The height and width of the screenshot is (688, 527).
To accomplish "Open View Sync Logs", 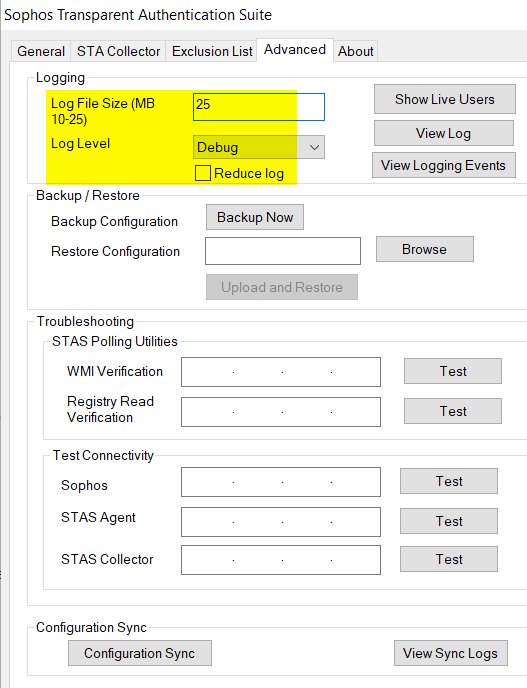I will tap(451, 653).
